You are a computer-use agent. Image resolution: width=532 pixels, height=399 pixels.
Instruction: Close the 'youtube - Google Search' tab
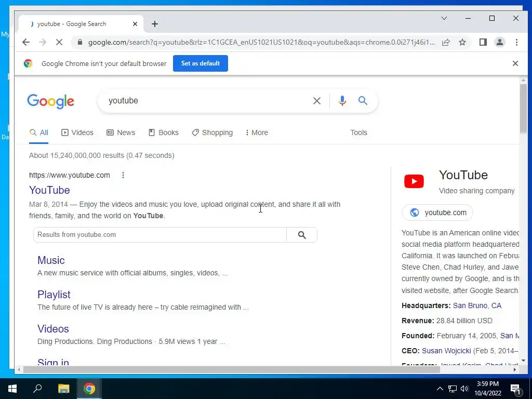coord(135,24)
